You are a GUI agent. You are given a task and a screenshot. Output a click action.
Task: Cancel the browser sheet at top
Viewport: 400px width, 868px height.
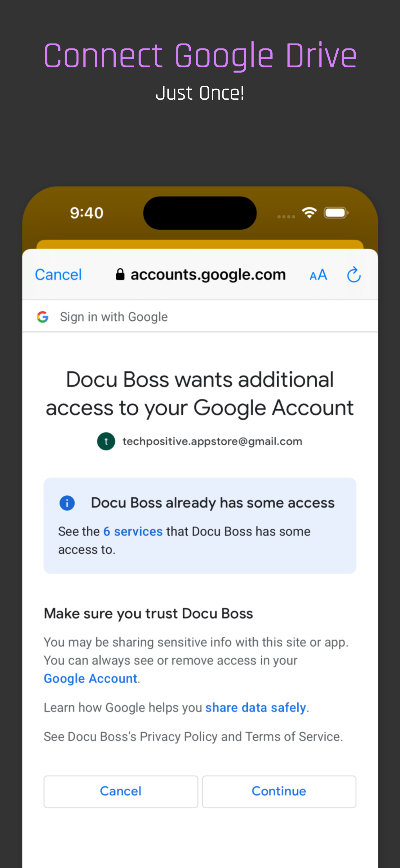[58, 275]
